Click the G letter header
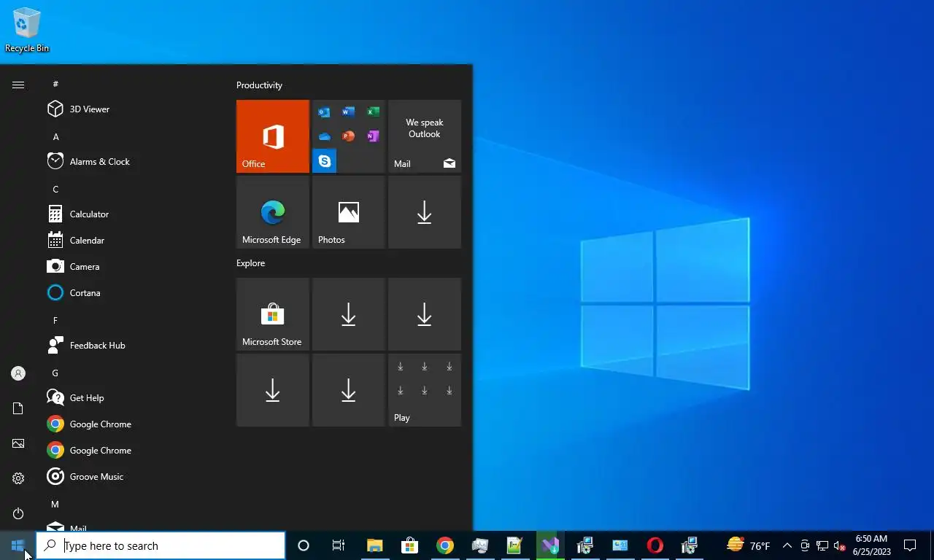Screen dimensions: 934x560 click(55, 373)
